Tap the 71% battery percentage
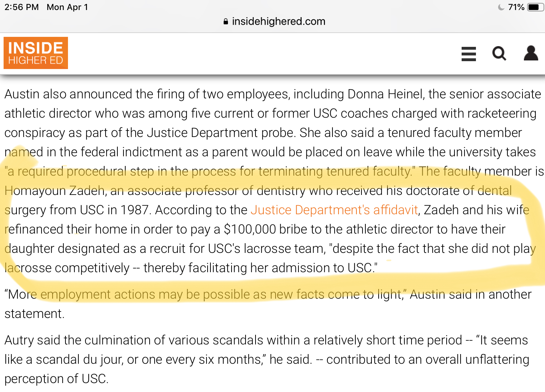The image size is (545, 392). click(x=516, y=7)
